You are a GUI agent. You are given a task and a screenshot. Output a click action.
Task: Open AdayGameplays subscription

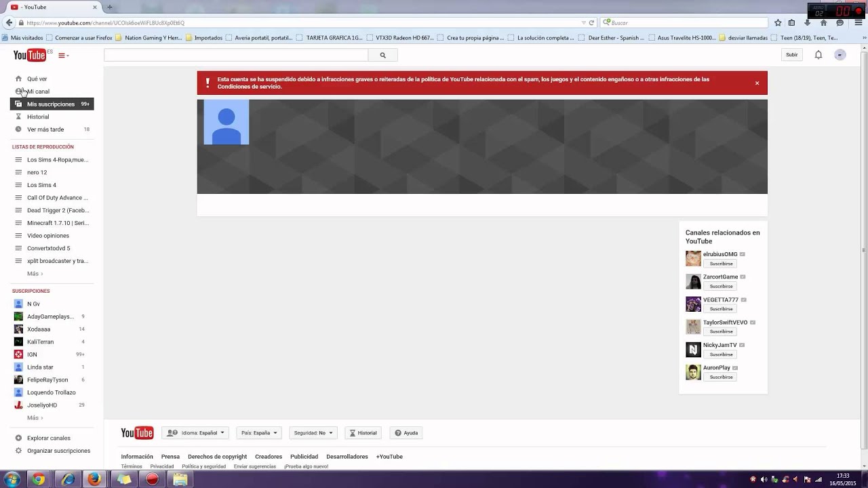click(x=52, y=317)
